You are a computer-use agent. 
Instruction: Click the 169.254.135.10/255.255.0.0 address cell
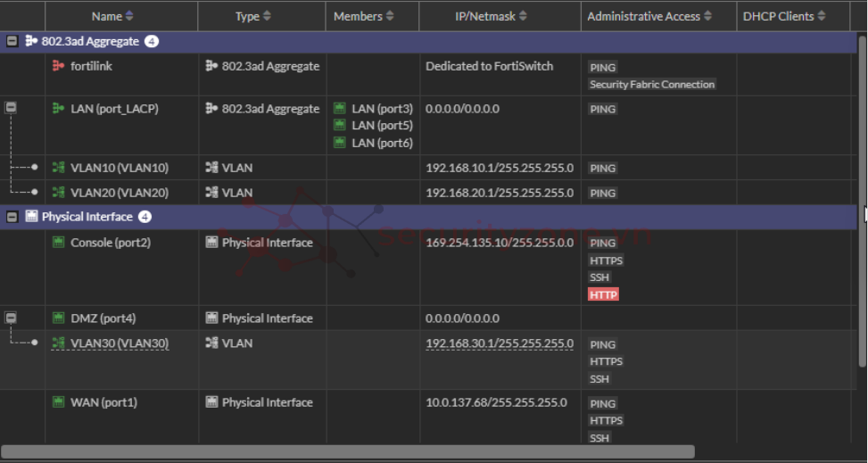[x=500, y=243]
